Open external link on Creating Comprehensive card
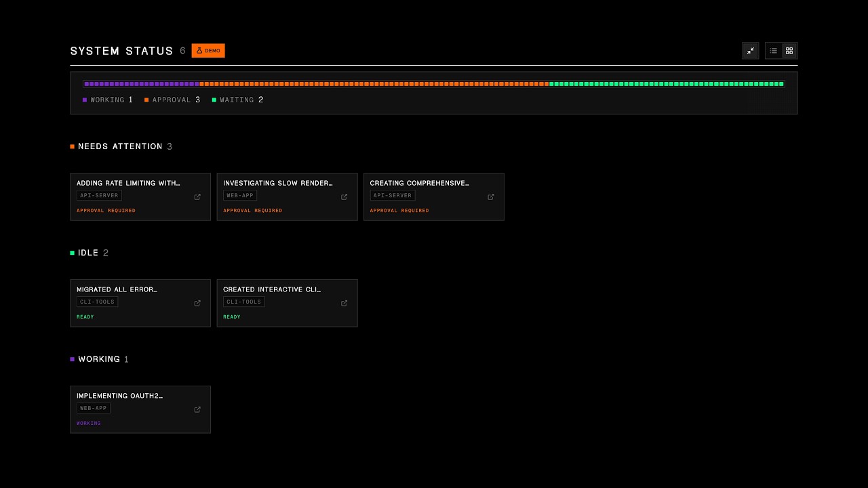The height and width of the screenshot is (488, 868). 491,197
